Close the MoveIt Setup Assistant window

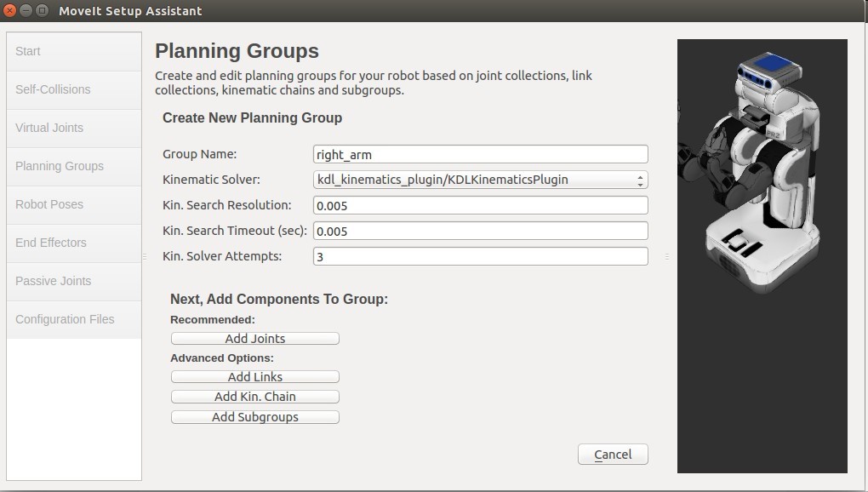11,11
